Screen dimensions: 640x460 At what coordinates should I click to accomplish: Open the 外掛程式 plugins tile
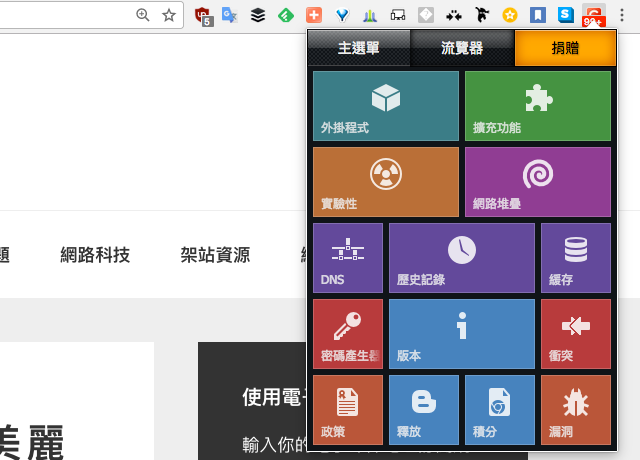click(x=386, y=106)
